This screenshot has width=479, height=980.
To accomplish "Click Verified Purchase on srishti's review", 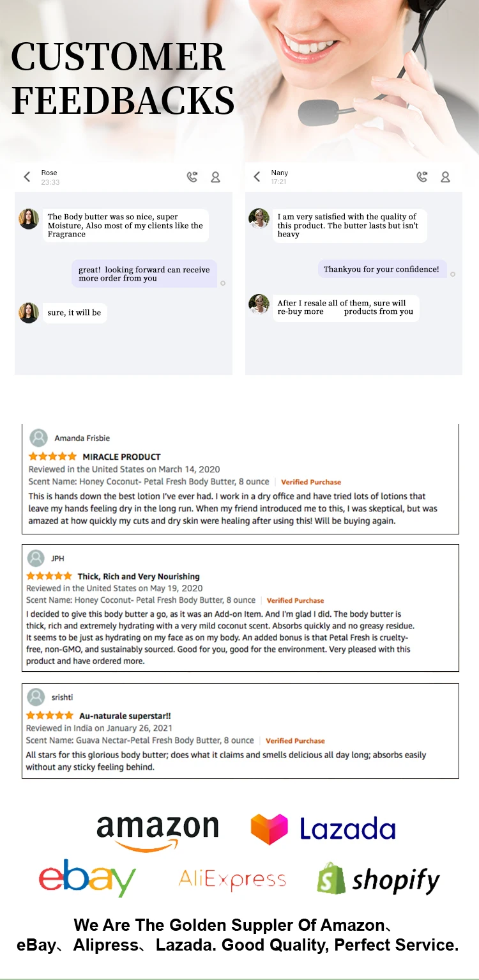I will [x=295, y=741].
